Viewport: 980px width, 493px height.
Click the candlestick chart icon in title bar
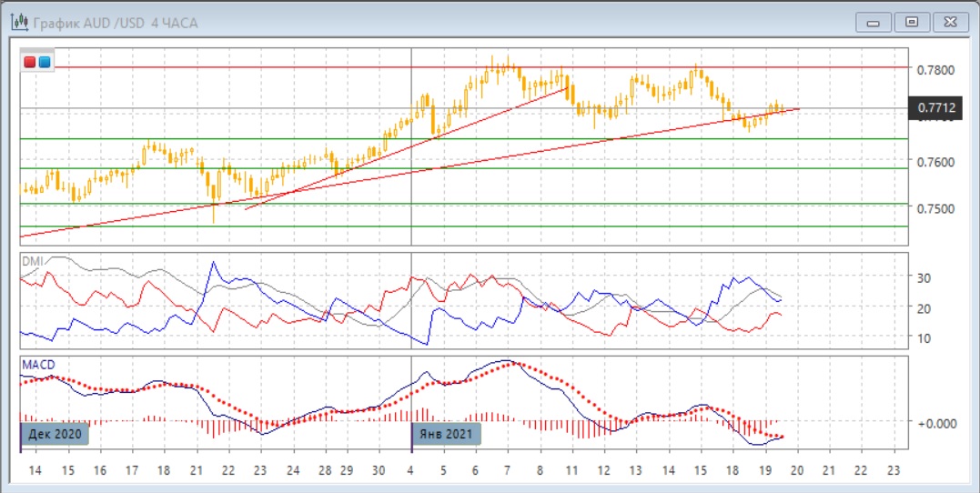point(18,22)
